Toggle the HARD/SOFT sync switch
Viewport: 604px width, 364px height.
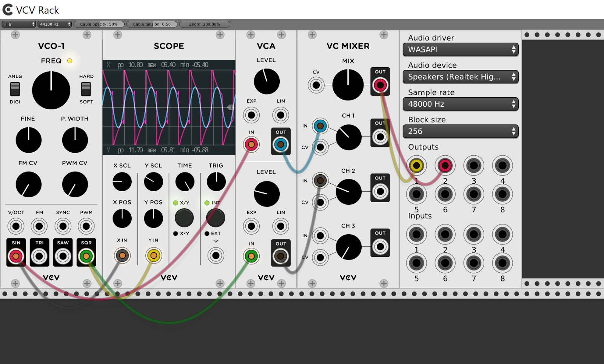[86, 89]
